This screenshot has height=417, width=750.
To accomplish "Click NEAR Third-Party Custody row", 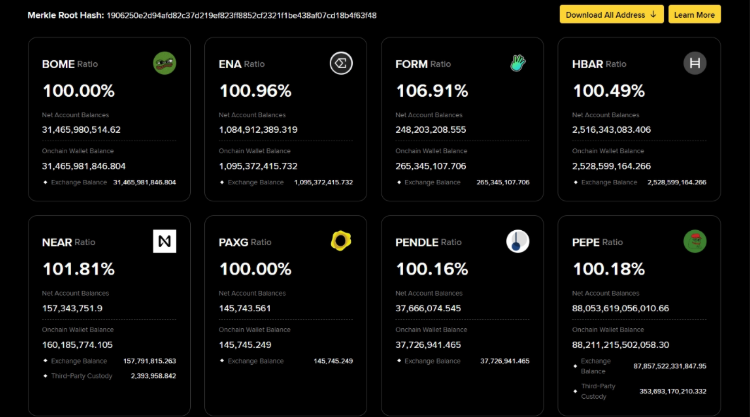I will [x=109, y=375].
